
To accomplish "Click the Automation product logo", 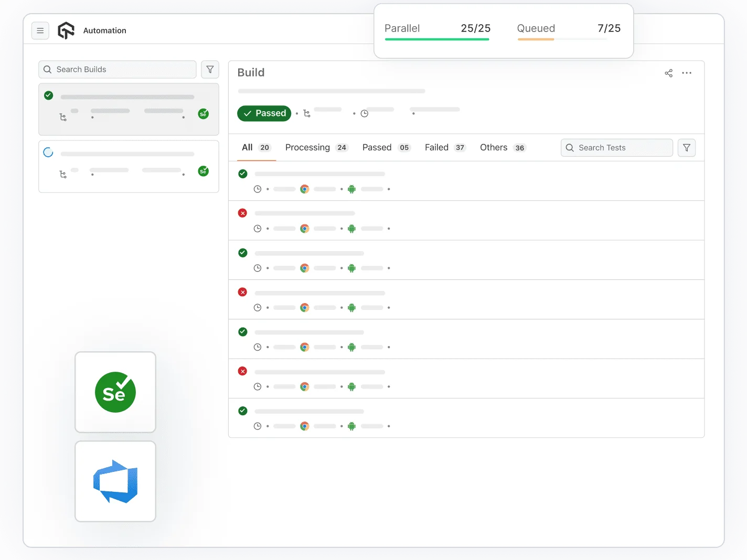I will (x=66, y=30).
